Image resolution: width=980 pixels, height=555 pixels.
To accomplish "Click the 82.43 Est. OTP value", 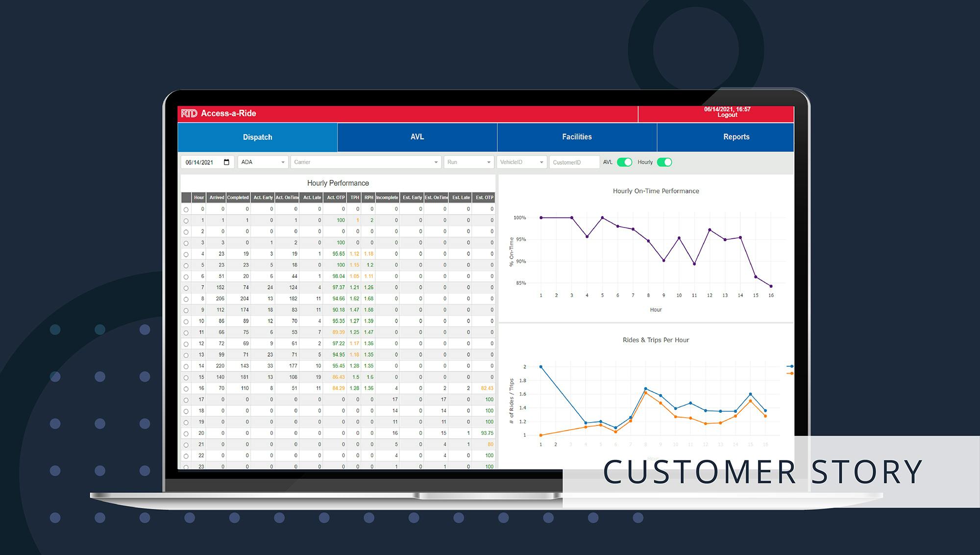I will (487, 388).
